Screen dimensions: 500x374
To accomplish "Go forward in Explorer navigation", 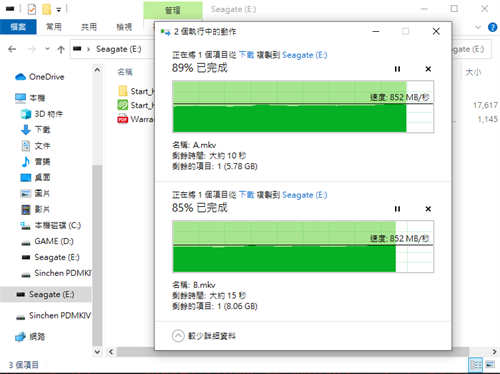I will point(32,49).
